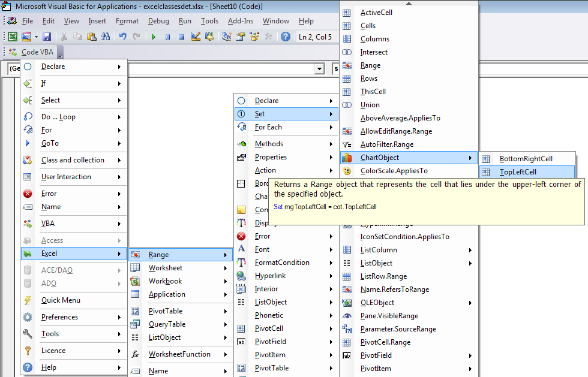Click the Redo arrow icon

pos(137,37)
